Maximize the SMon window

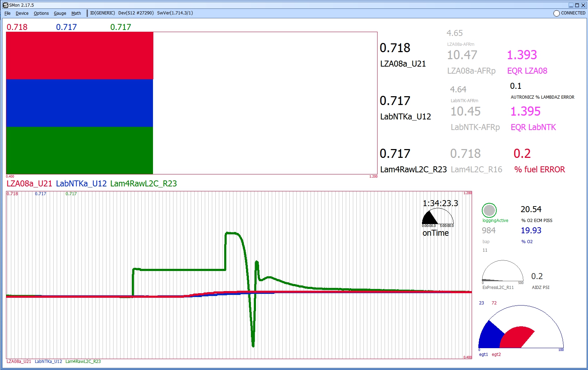577,5
